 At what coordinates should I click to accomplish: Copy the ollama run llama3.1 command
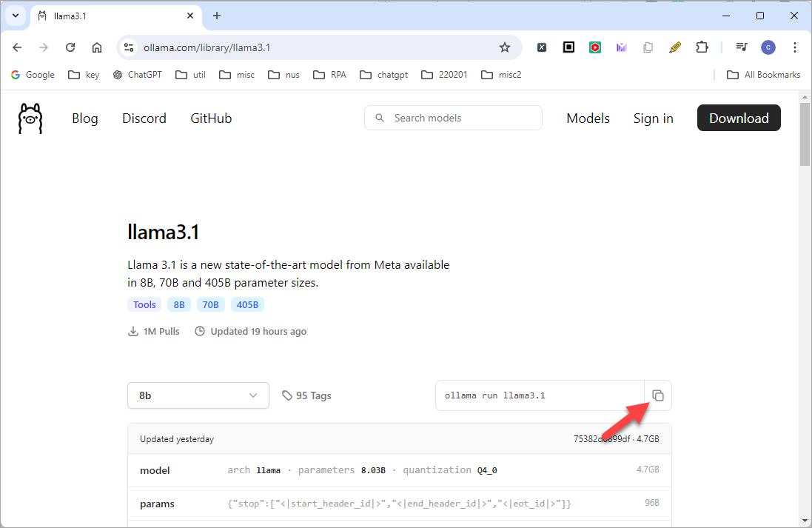658,396
